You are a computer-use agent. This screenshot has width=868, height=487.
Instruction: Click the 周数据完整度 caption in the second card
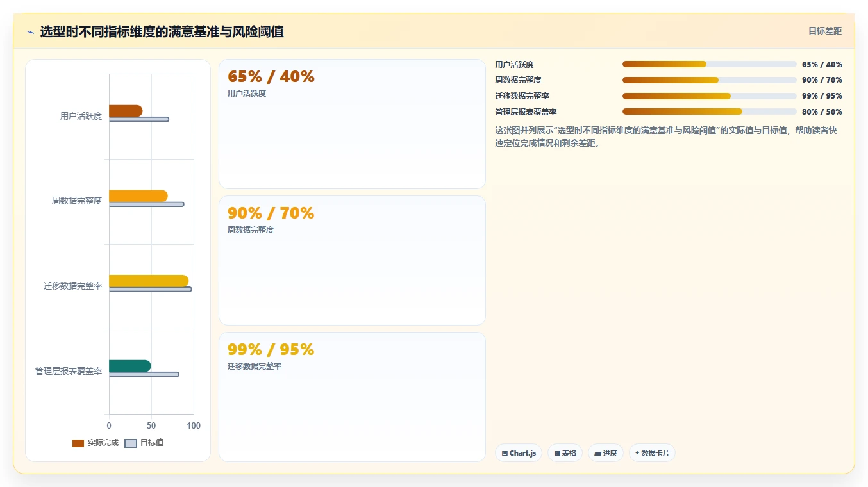(251, 230)
